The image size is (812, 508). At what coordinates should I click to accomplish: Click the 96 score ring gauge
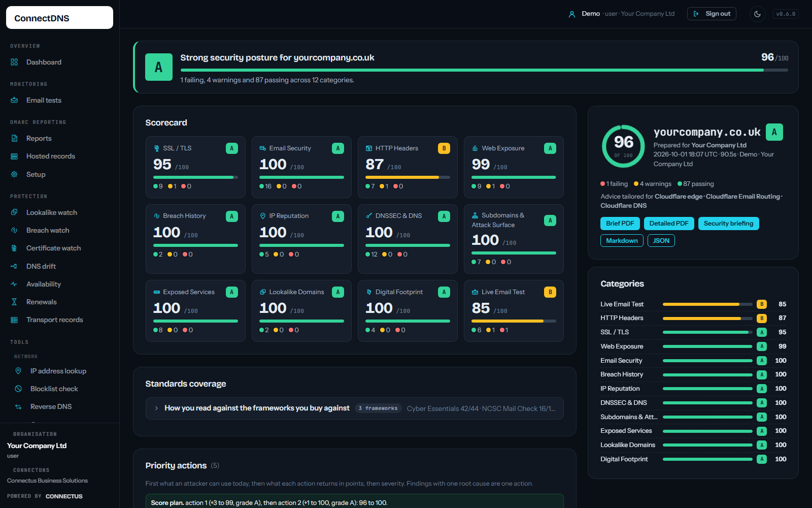click(x=623, y=146)
